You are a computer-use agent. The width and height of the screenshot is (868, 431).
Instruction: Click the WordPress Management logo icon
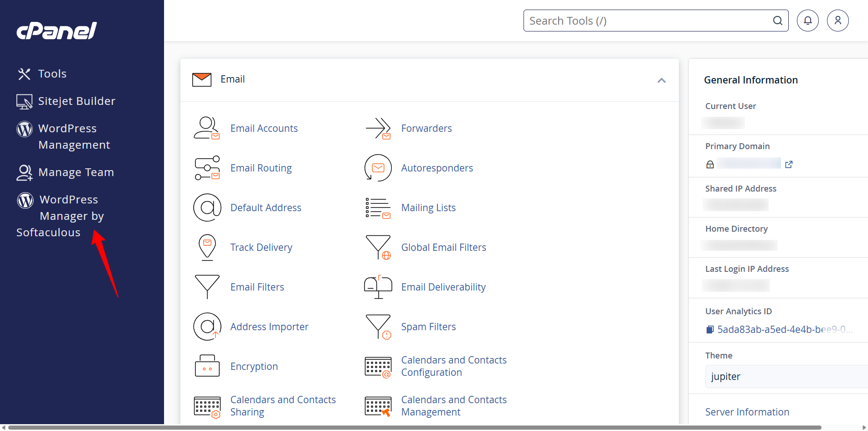pos(25,129)
